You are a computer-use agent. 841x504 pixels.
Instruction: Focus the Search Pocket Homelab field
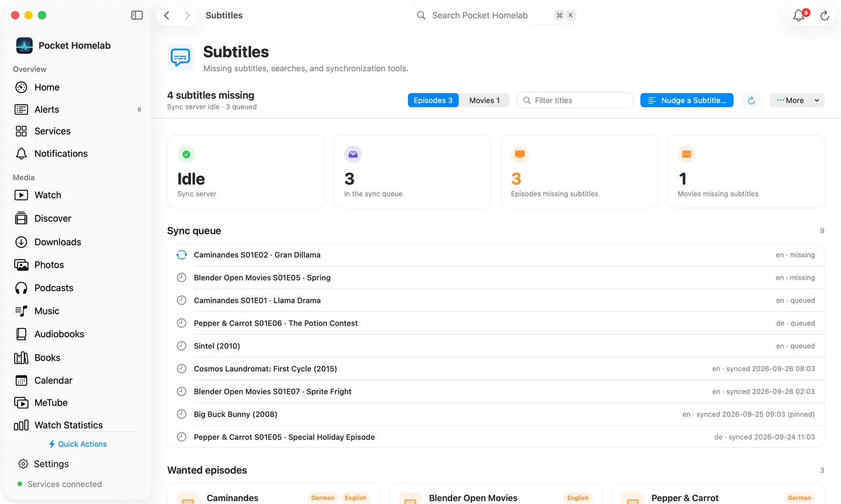click(x=496, y=15)
